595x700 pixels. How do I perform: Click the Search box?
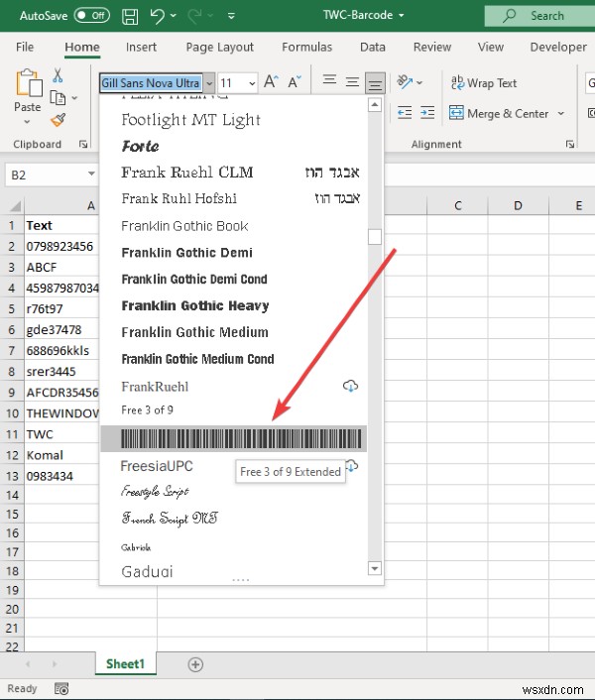(540, 16)
